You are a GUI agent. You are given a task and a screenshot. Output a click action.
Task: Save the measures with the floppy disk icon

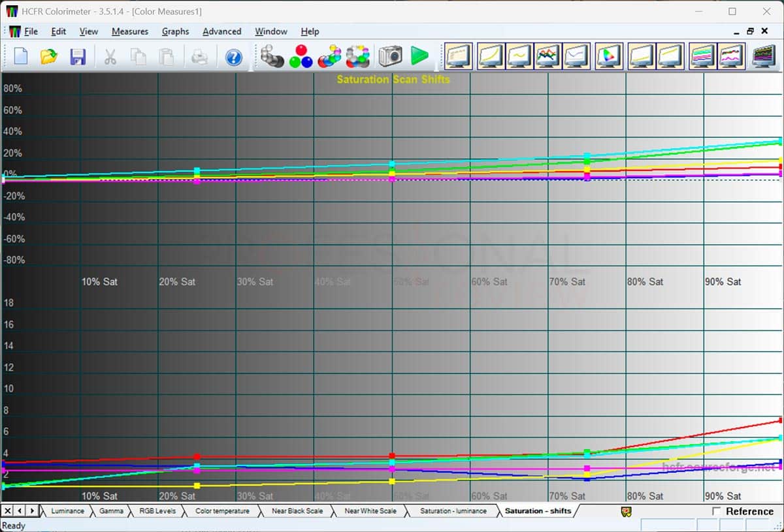tap(78, 57)
